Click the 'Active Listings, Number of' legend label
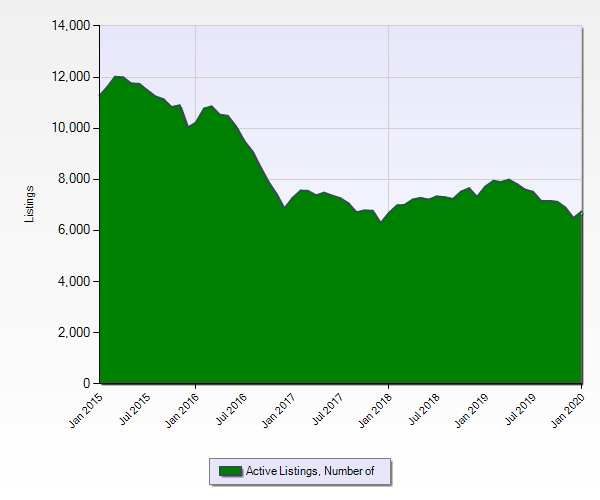The image size is (600, 500). tap(310, 471)
